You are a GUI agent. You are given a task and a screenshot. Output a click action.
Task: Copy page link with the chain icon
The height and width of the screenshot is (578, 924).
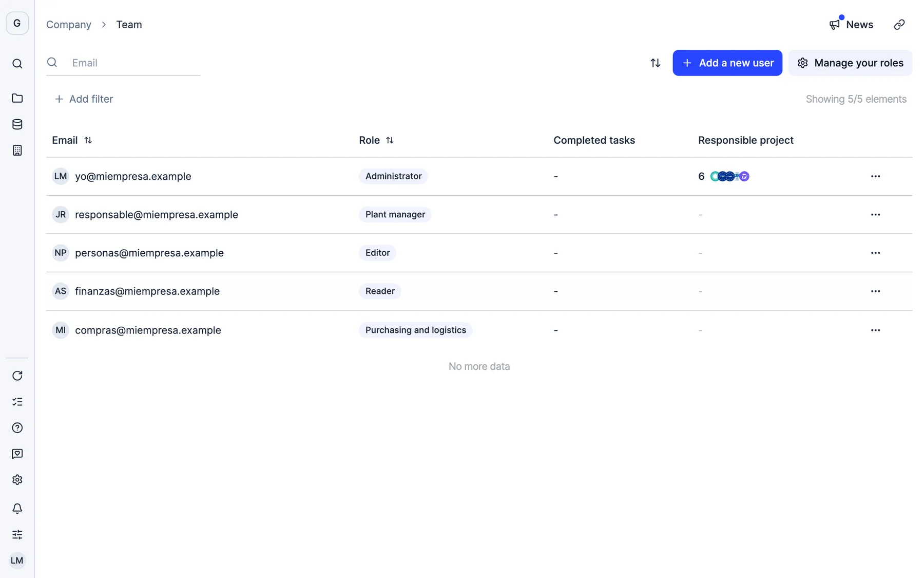[899, 25]
